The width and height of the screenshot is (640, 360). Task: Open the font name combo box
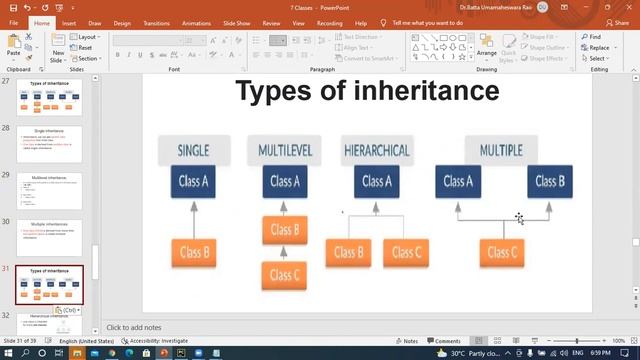tap(148, 40)
